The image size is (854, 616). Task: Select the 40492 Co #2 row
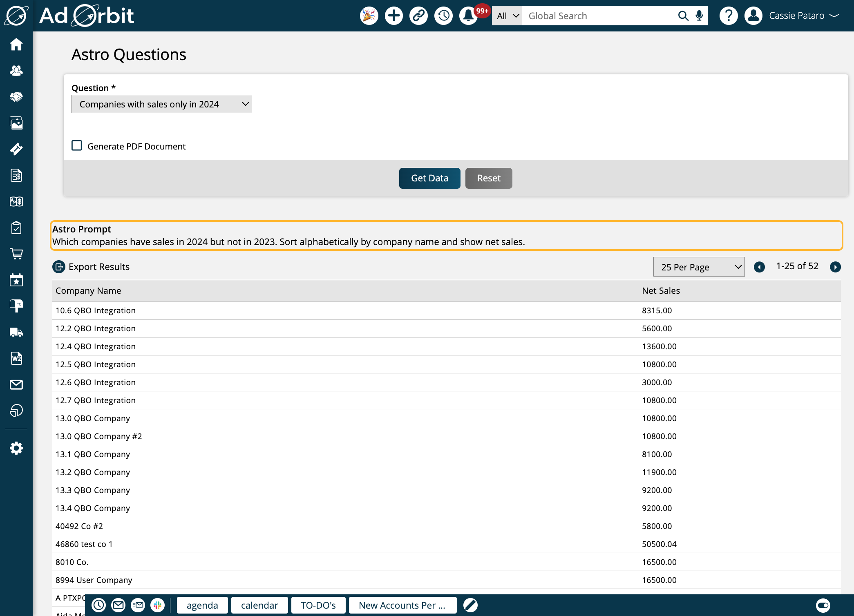pos(447,526)
